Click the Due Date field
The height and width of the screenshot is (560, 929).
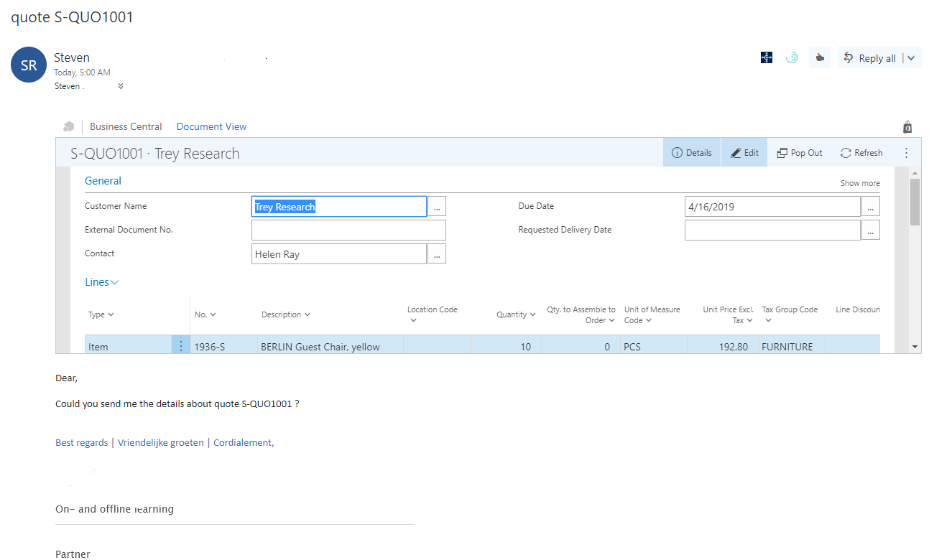[x=772, y=207]
